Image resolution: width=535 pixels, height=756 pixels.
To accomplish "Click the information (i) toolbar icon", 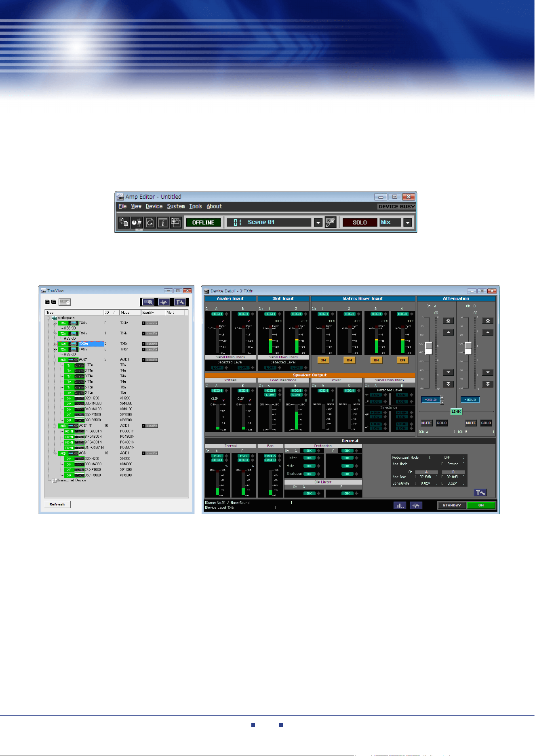I will 162,223.
